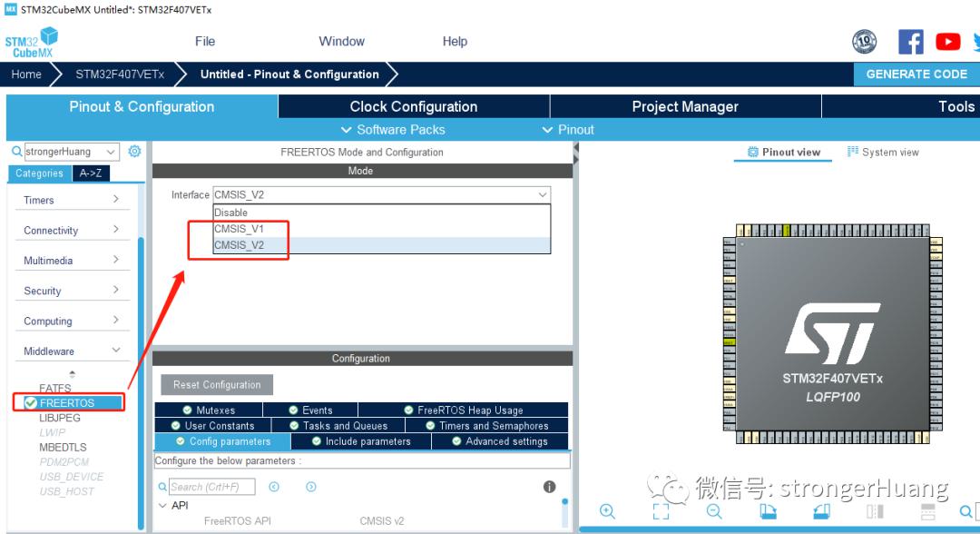Switch to the Clock Configuration tab
980x534 pixels.
click(x=414, y=106)
